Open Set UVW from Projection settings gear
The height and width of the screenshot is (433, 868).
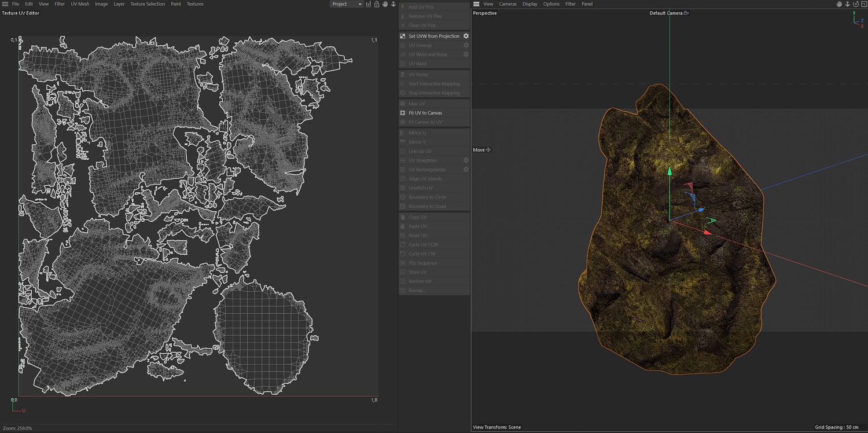tap(466, 36)
